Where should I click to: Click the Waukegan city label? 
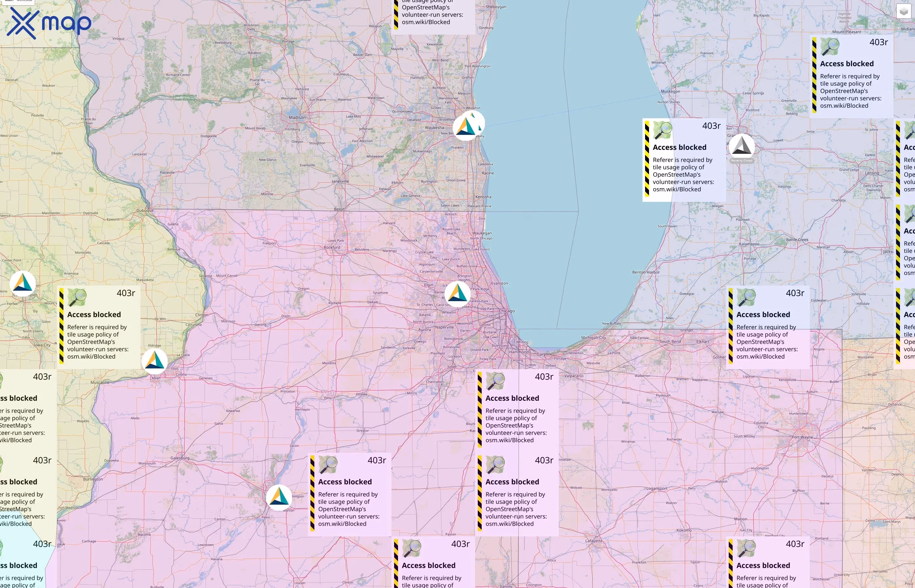[482, 233]
